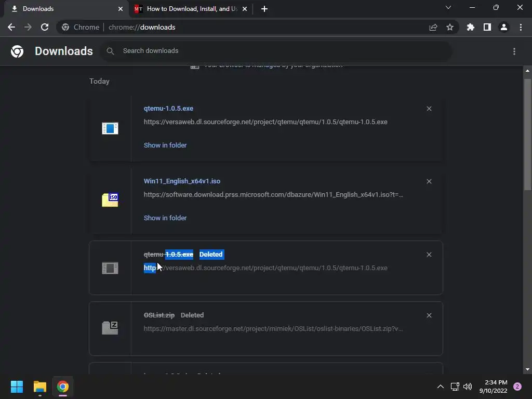
Task: Click the Chrome taskbar icon
Action: pos(62,387)
